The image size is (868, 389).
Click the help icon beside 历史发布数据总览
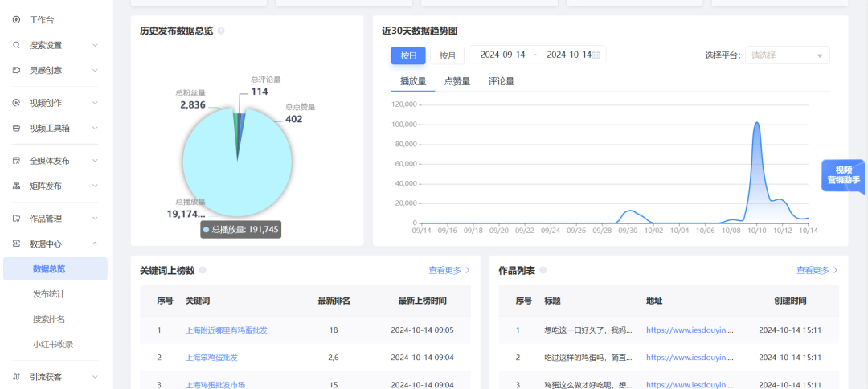click(x=221, y=31)
